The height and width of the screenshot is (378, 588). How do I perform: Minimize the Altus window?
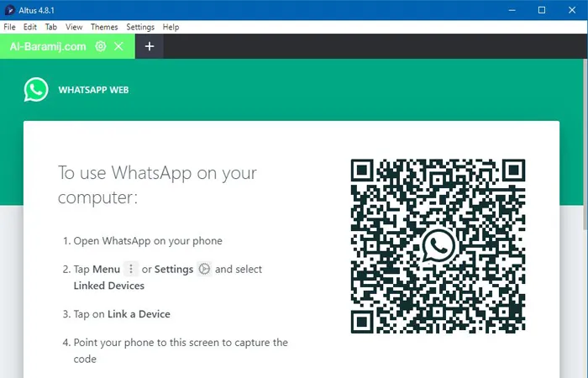[x=512, y=10]
